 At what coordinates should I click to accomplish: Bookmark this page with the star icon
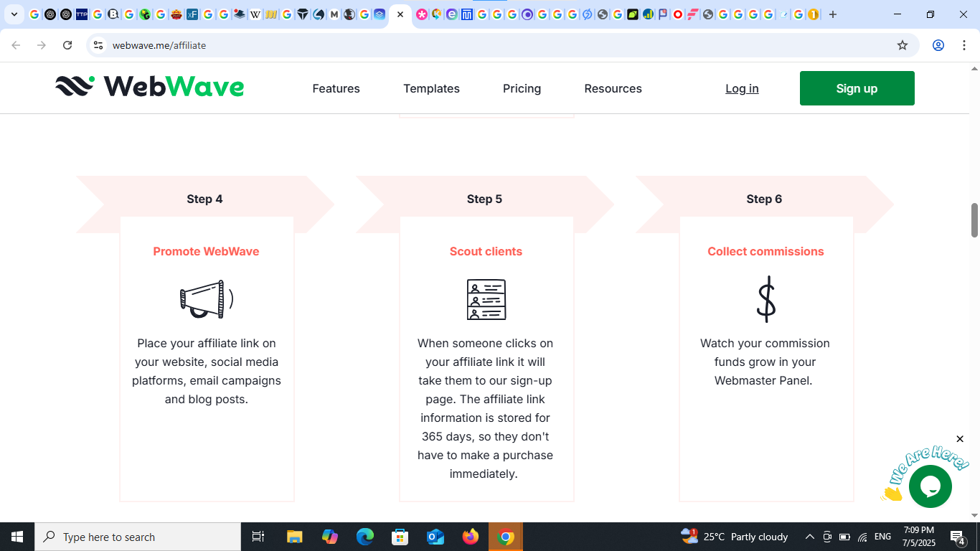[x=903, y=45]
